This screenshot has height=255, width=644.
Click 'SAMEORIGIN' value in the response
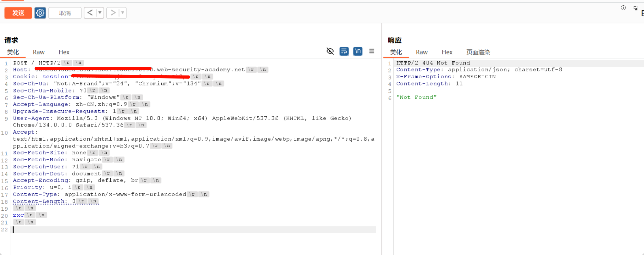pos(477,77)
